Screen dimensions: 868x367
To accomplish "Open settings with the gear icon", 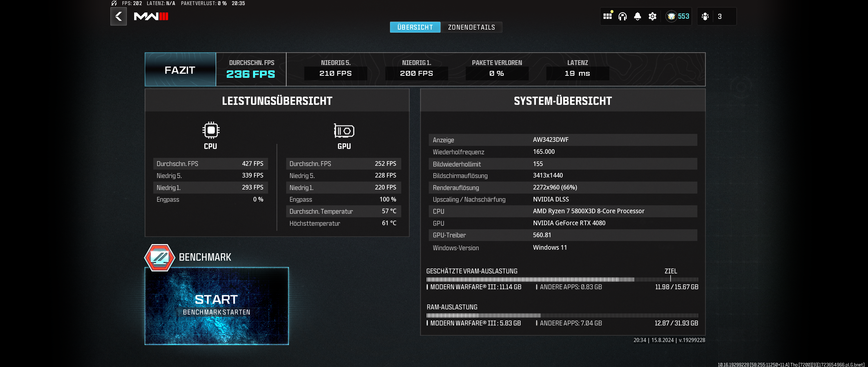I will [652, 16].
